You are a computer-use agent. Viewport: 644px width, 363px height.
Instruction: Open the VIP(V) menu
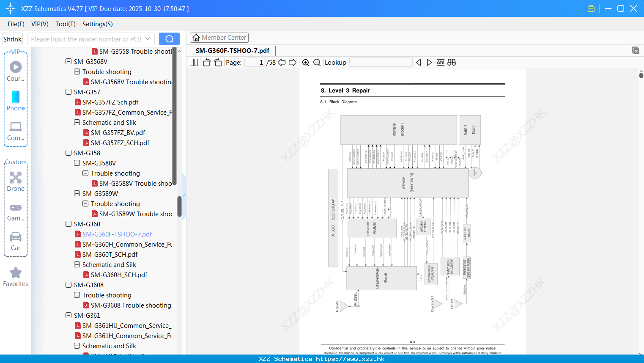pos(40,24)
